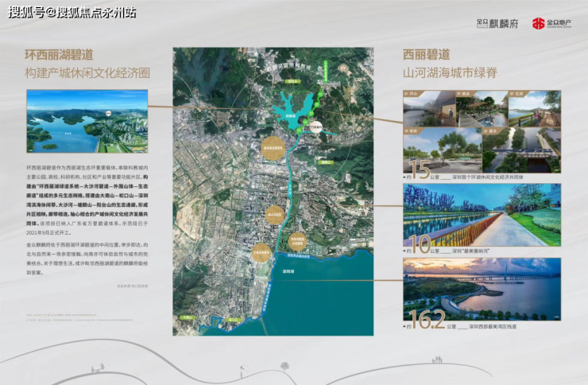Click the 15 公里 distance figure
This screenshot has width=588, height=385.
419,169
